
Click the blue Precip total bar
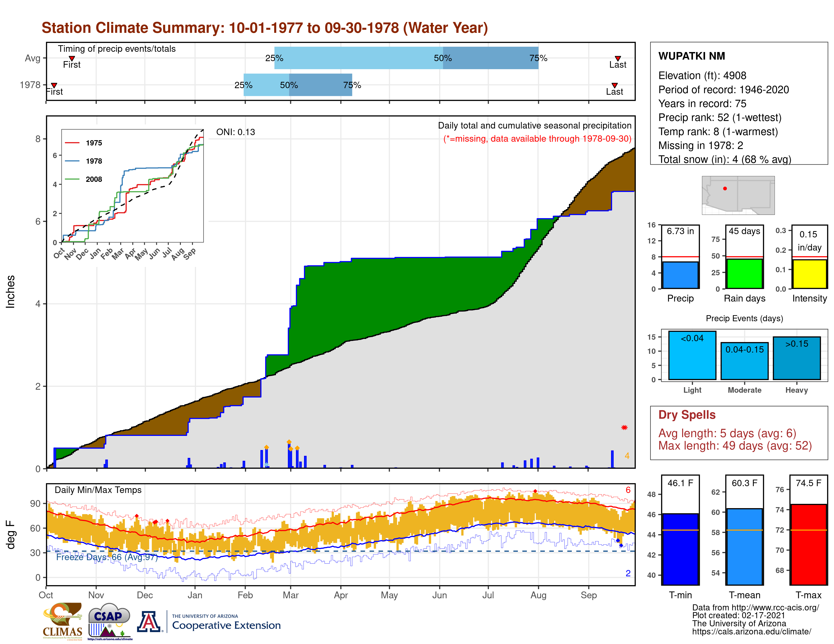click(x=681, y=275)
